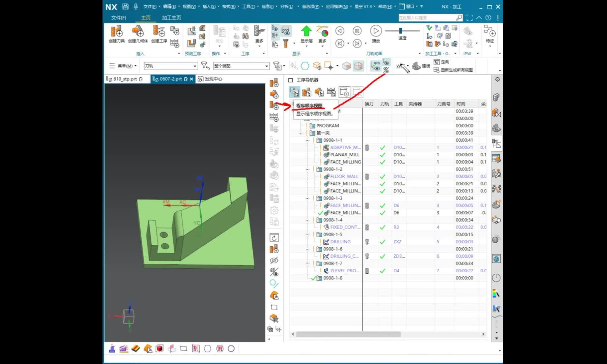Open the 分析(L) menu

click(287, 6)
